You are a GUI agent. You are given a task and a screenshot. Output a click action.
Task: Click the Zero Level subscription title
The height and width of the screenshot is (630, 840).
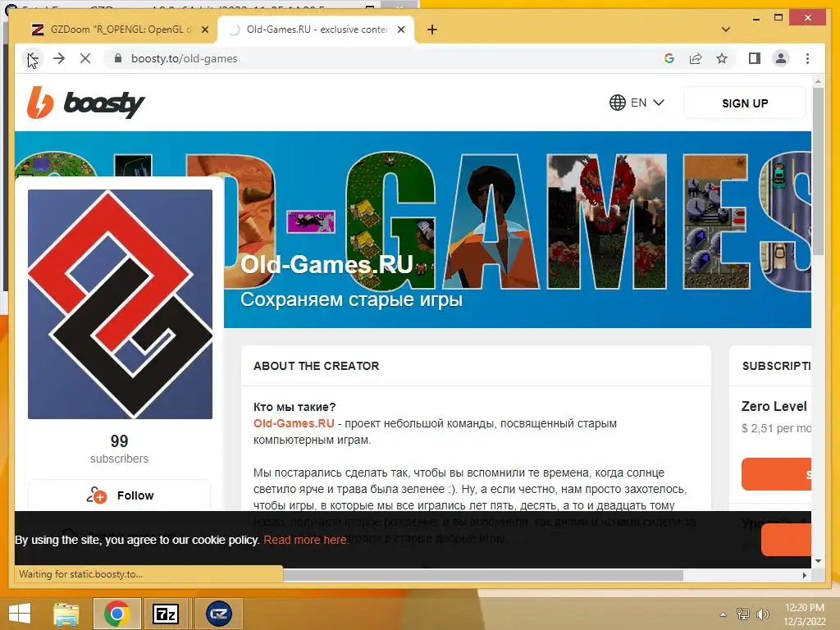774,406
